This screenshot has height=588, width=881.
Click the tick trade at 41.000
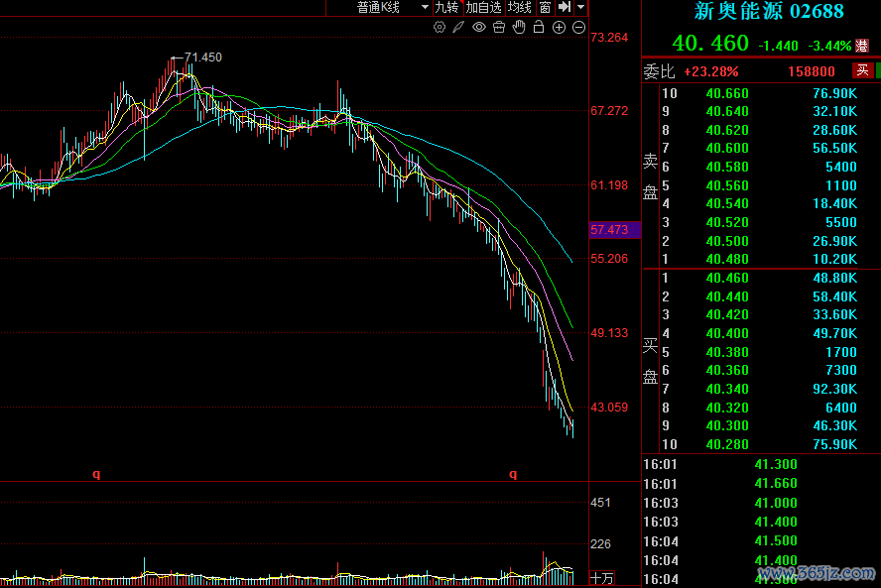tap(776, 503)
